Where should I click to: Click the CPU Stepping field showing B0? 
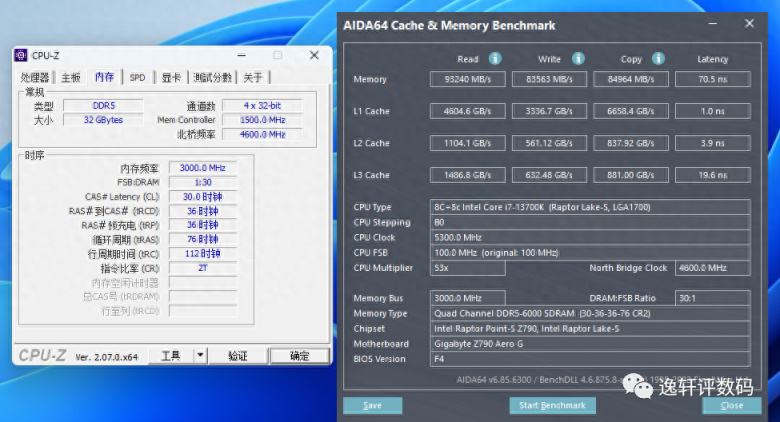point(590,222)
